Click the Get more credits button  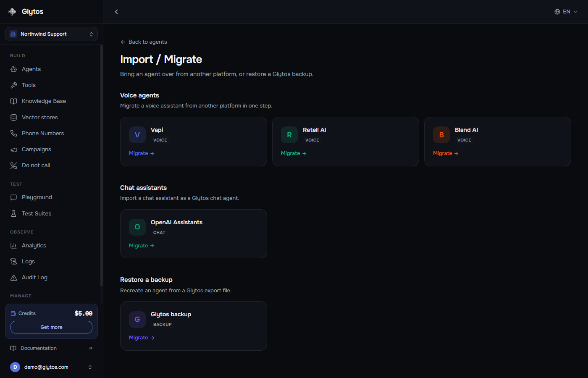51,327
